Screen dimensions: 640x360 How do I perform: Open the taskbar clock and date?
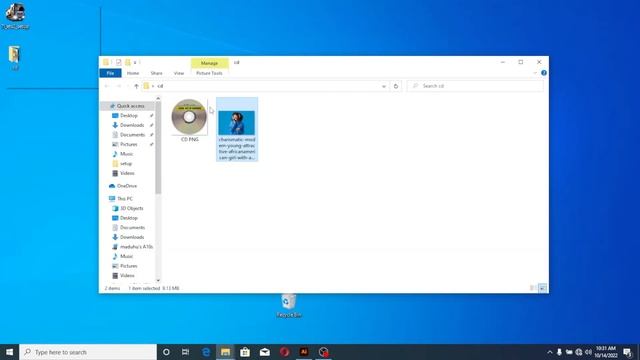(605, 352)
